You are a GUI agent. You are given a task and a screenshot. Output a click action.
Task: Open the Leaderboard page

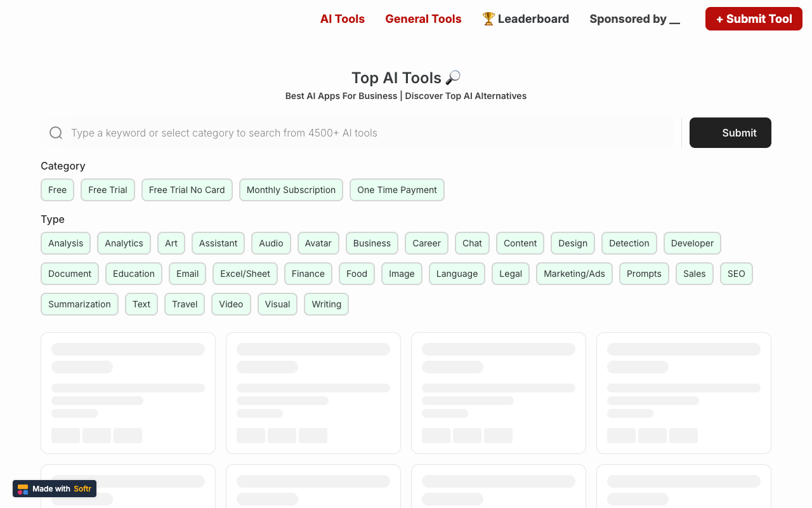tap(525, 19)
